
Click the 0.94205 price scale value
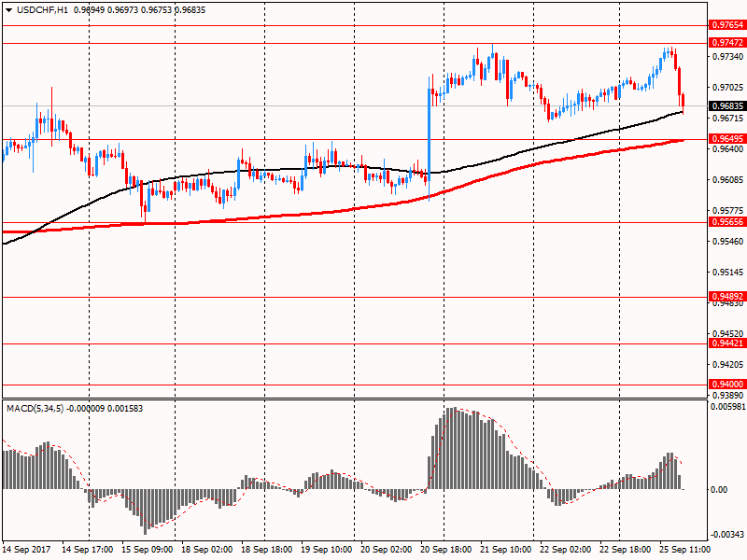[727, 365]
